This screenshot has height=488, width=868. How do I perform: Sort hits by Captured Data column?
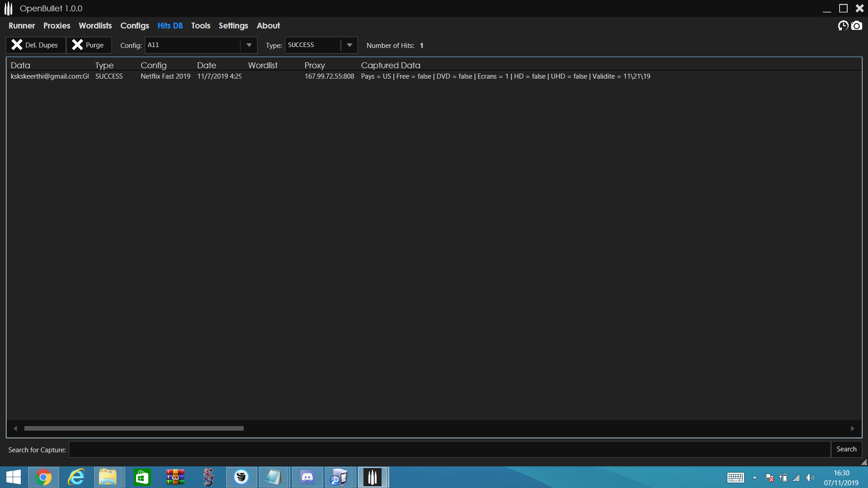pos(391,66)
